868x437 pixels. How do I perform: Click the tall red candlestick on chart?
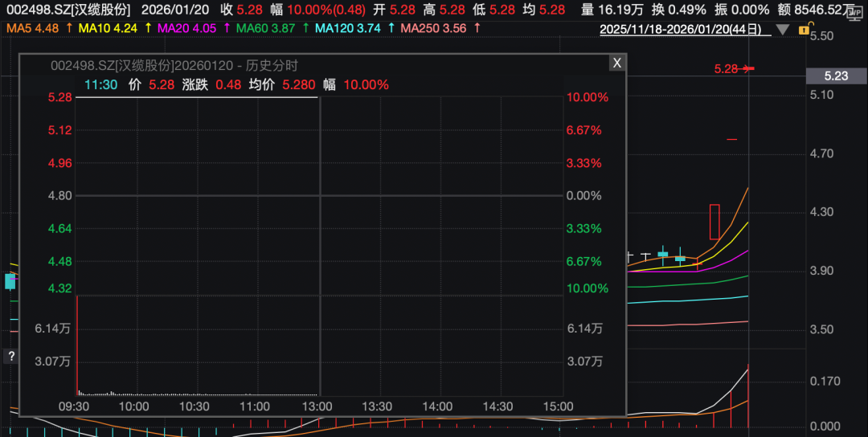(714, 222)
